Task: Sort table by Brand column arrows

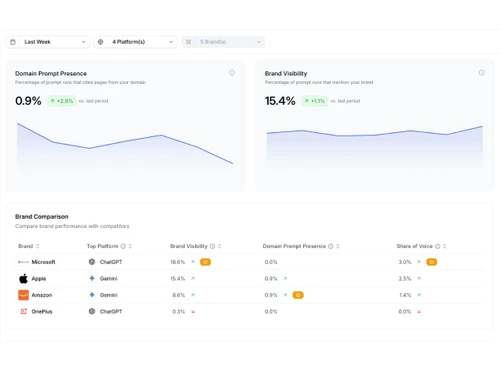Action: (x=37, y=246)
